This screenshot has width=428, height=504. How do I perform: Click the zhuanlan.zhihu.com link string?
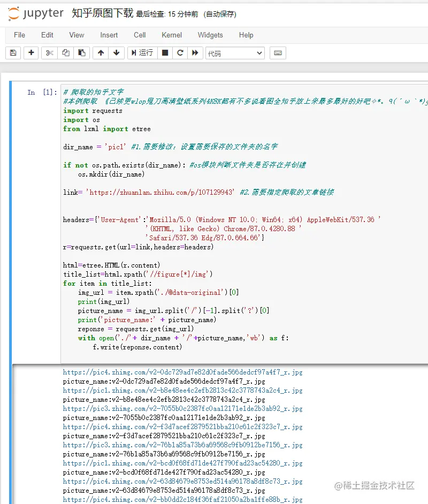click(x=159, y=193)
